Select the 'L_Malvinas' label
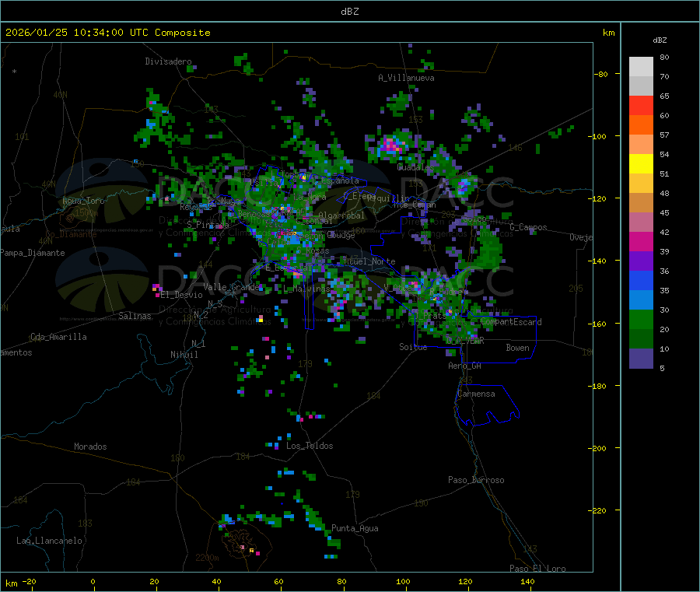 coord(306,289)
